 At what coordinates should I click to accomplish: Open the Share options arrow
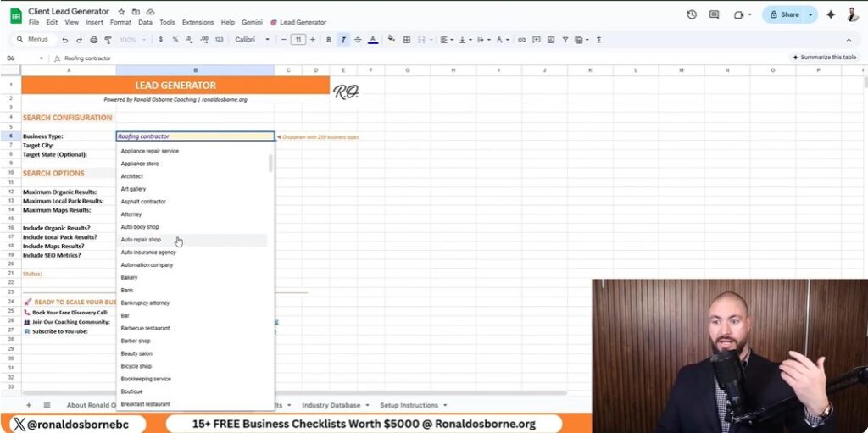(811, 15)
